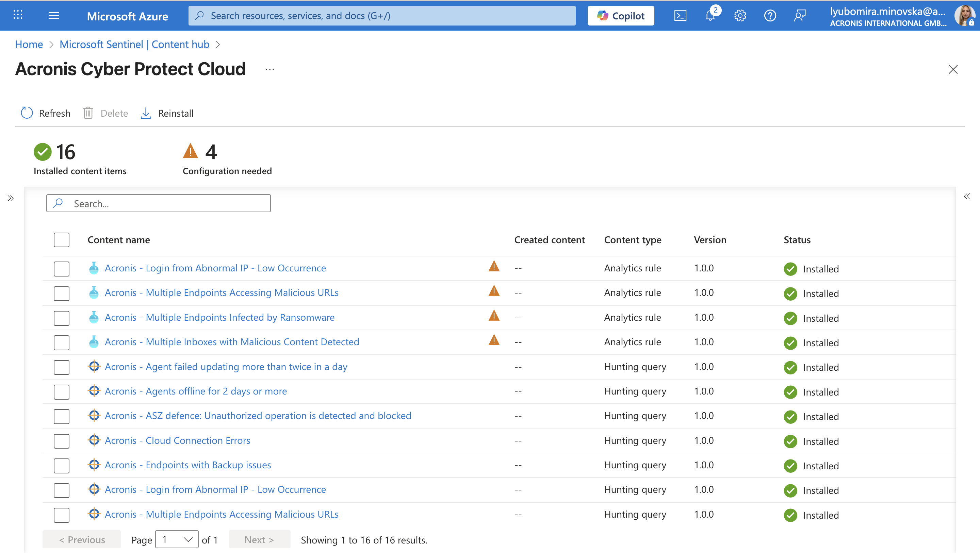Click the content Search field
The image size is (980, 553).
158,203
